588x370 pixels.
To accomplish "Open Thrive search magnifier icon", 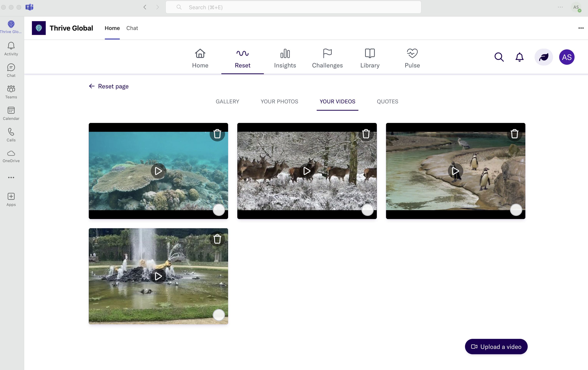I will [x=499, y=57].
